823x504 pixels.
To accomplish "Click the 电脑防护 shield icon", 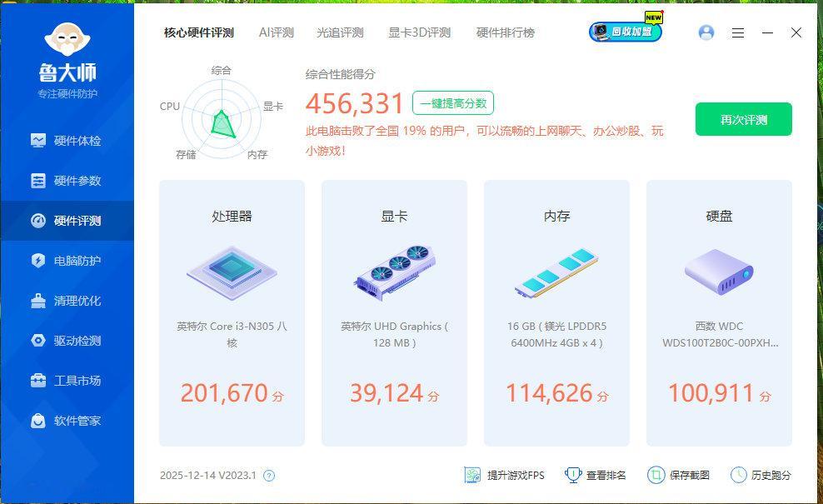I will 37,261.
